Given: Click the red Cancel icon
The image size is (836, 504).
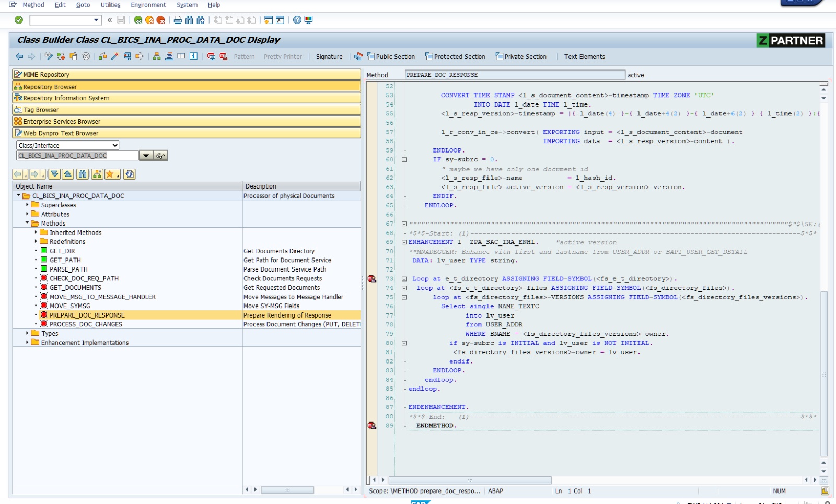Looking at the screenshot, I should click(x=161, y=20).
